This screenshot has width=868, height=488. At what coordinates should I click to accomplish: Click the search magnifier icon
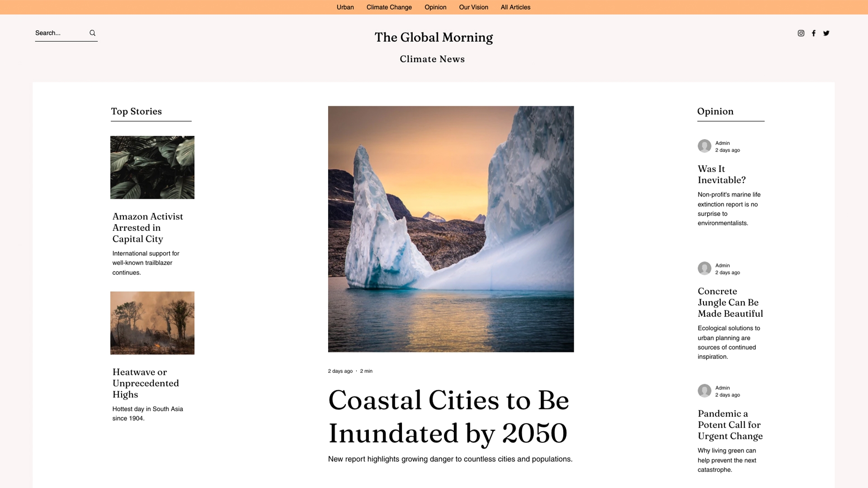pos(92,33)
